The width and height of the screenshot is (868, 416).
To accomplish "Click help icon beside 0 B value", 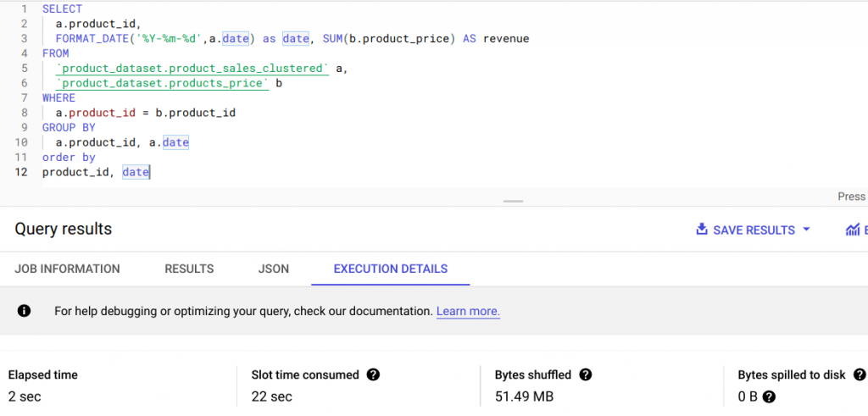I will (769, 397).
